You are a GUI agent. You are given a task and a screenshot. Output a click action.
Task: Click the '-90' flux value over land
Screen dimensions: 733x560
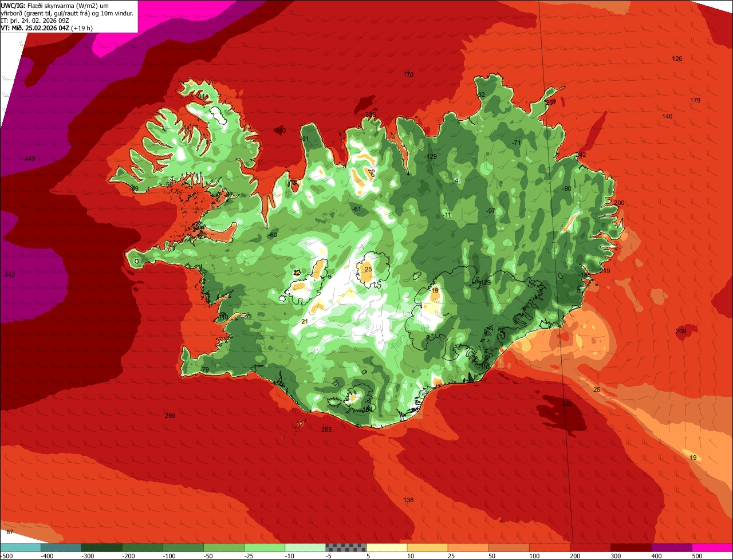566,188
